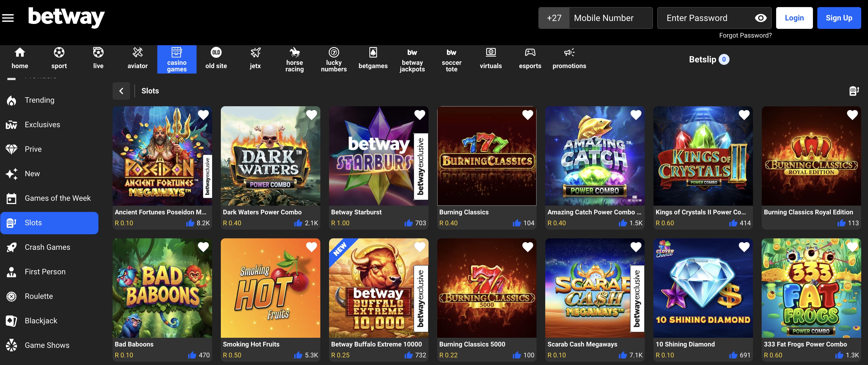Select casino games tab
This screenshot has height=365, width=868.
tap(177, 59)
